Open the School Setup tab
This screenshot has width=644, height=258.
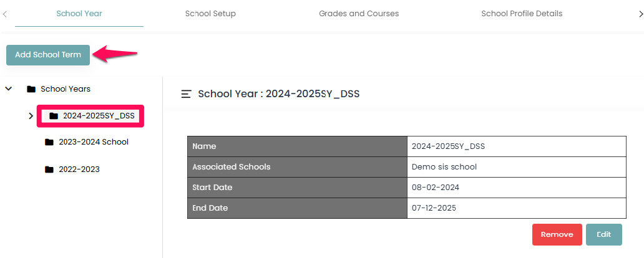(210, 14)
